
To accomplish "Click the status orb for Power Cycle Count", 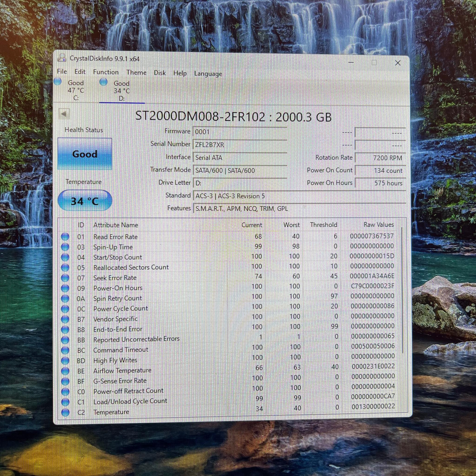I will pos(65,309).
